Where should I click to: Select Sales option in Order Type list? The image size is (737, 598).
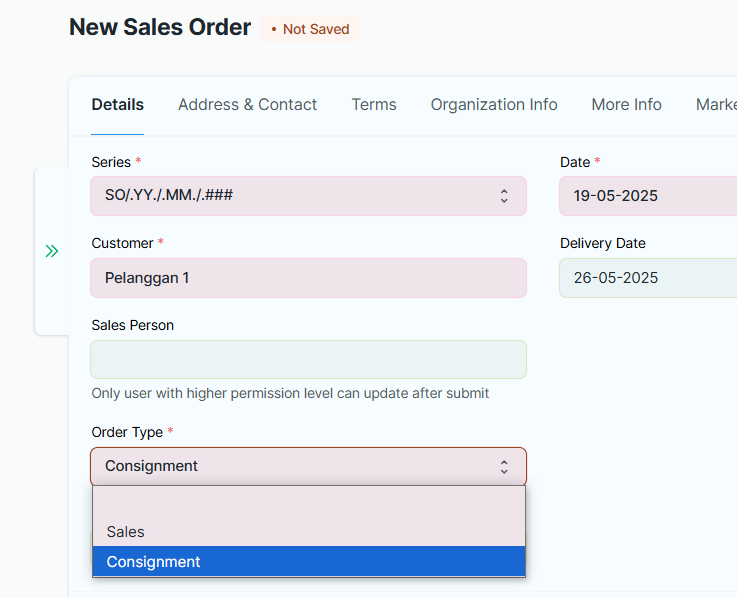(x=309, y=532)
